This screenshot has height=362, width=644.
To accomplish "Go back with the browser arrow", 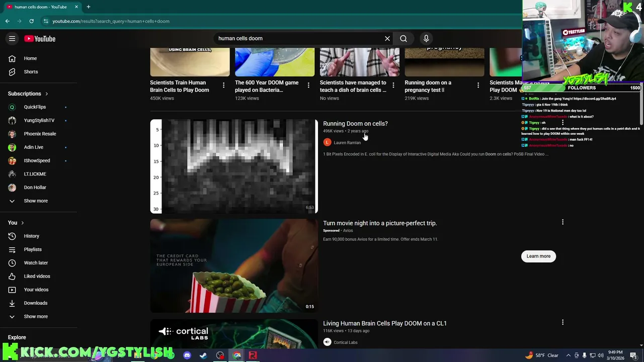I will pos(8,21).
